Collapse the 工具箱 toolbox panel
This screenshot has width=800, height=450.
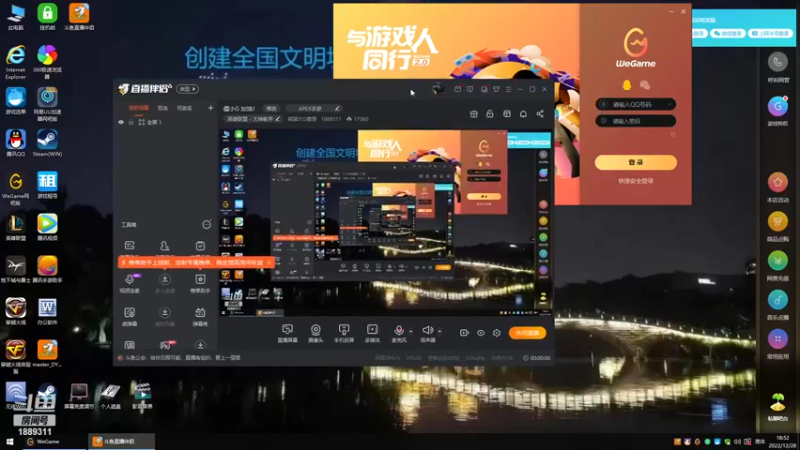tap(206, 224)
